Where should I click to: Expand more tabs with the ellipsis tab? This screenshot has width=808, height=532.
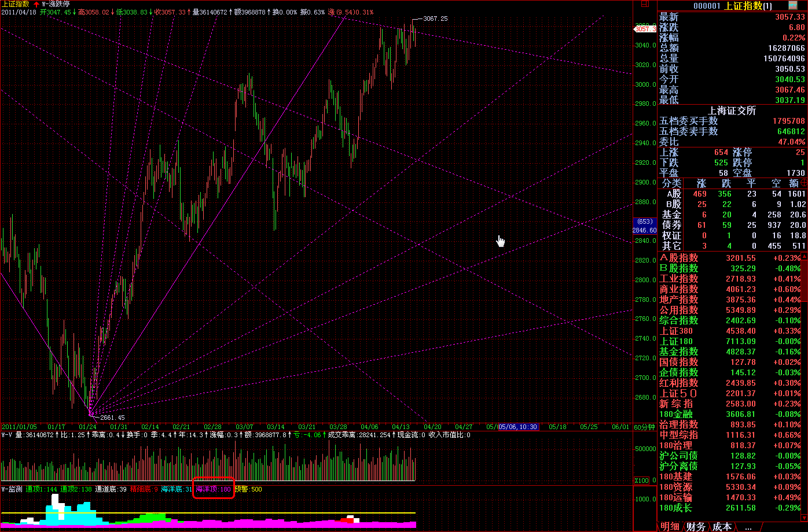(748, 527)
